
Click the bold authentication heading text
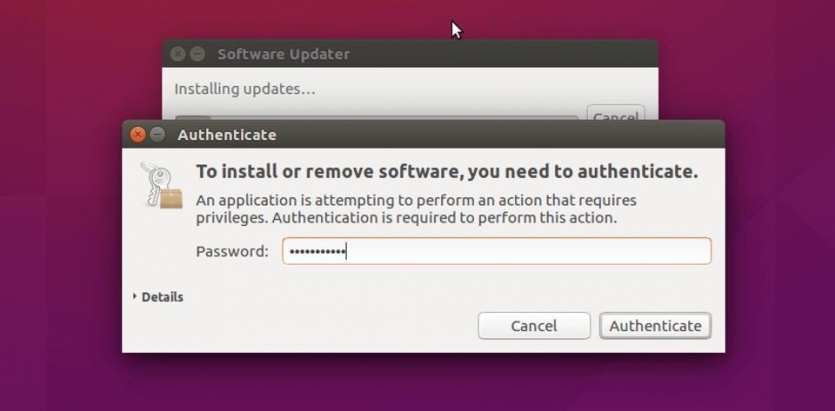coord(447,171)
